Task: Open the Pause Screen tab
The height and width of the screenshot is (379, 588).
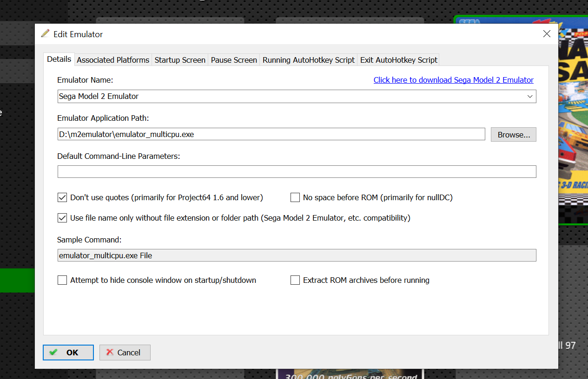Action: point(234,60)
